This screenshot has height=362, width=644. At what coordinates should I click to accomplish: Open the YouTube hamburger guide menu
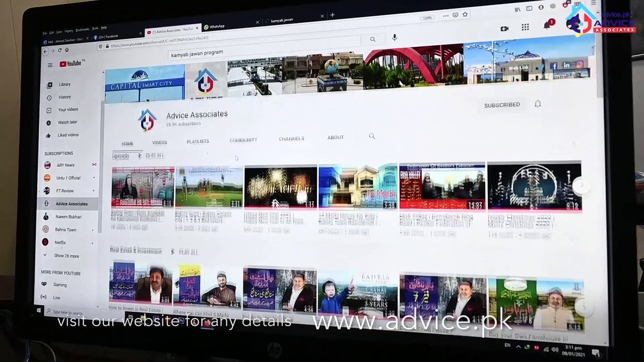(x=50, y=65)
